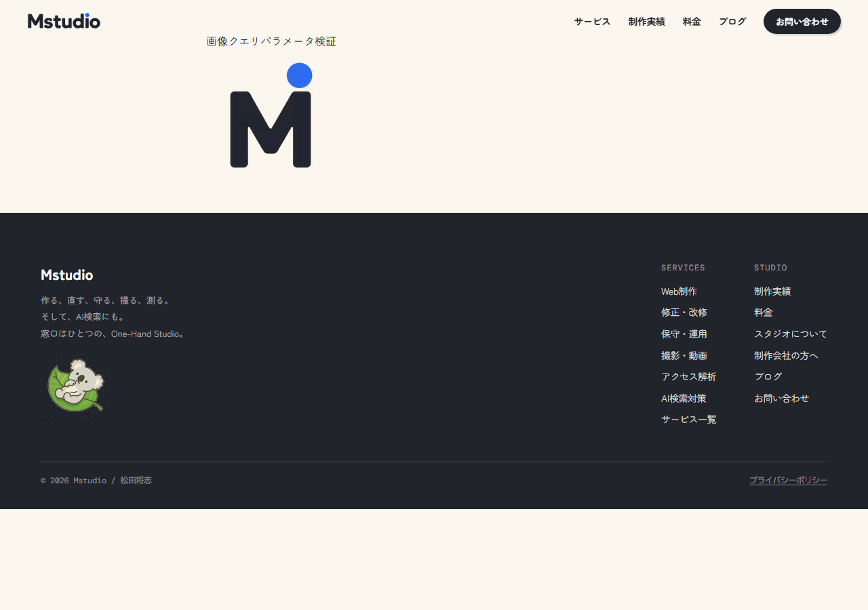The height and width of the screenshot is (610, 868).
Task: Open プライバシーポリシー link
Action: 788,481
